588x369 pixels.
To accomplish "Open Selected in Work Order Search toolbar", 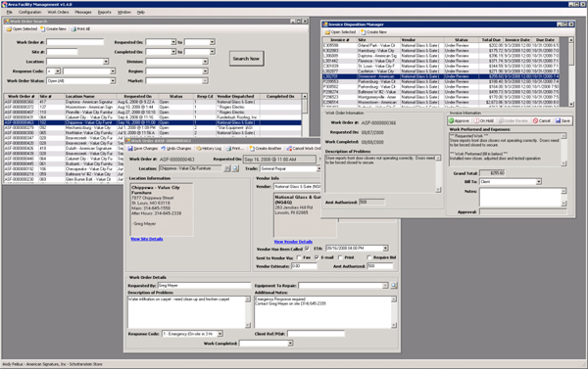I will [x=22, y=28].
